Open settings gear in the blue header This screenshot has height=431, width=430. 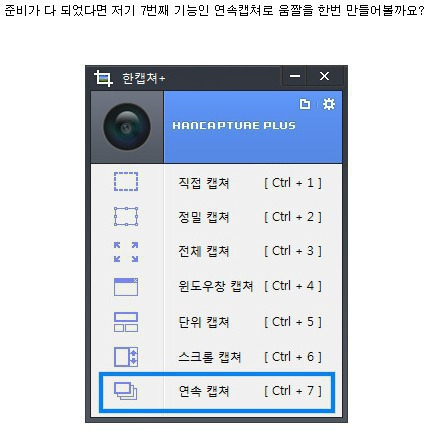tap(329, 104)
